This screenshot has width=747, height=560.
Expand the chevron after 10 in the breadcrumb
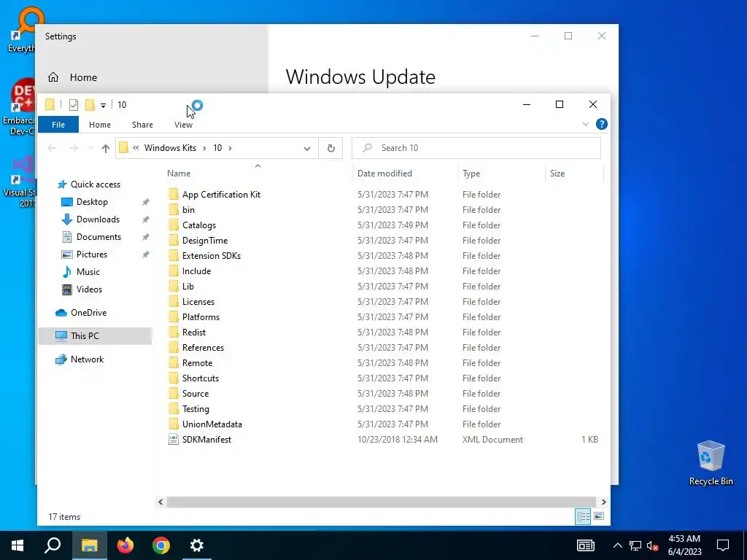coord(230,148)
